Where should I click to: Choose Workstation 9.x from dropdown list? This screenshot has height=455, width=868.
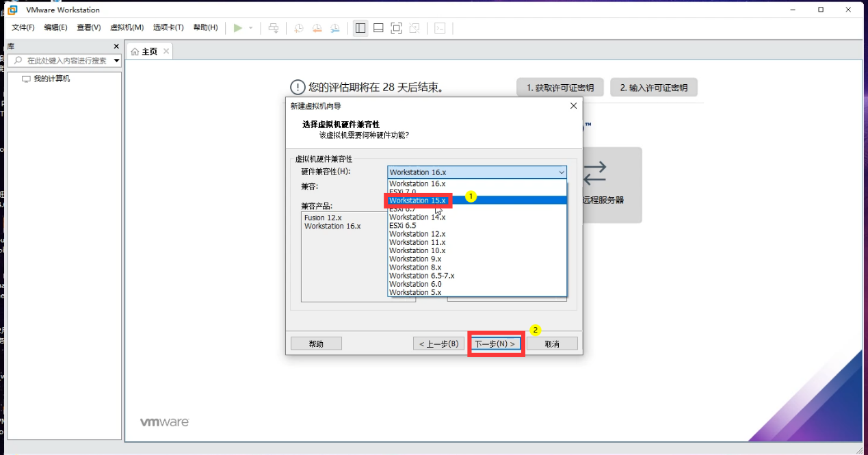click(x=477, y=259)
